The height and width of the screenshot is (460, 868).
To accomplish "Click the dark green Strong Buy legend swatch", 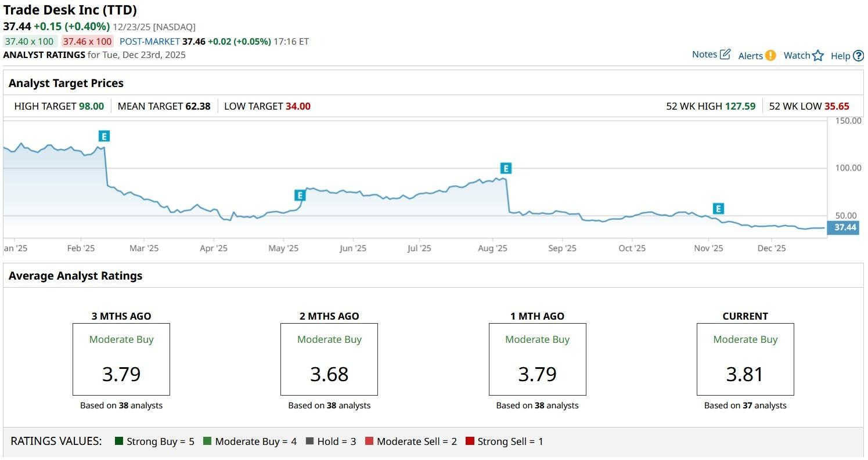I will click(119, 441).
